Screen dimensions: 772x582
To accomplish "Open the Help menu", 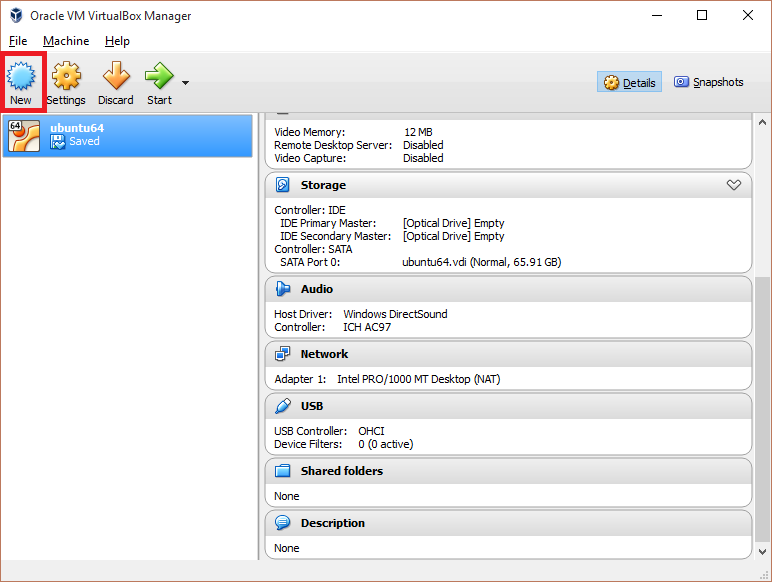I will [117, 41].
